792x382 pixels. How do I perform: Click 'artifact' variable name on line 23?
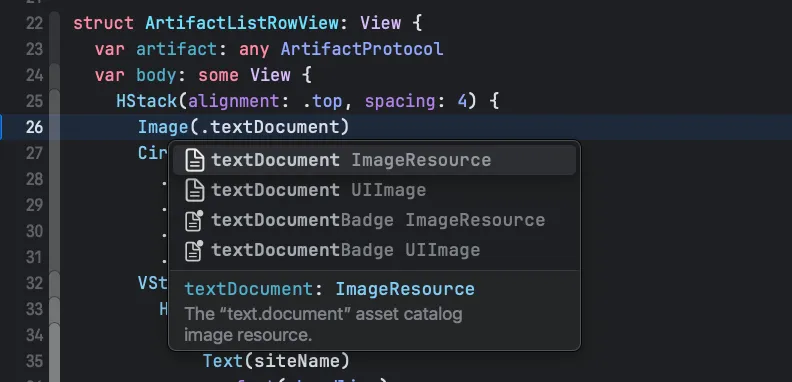pyautogui.click(x=177, y=49)
